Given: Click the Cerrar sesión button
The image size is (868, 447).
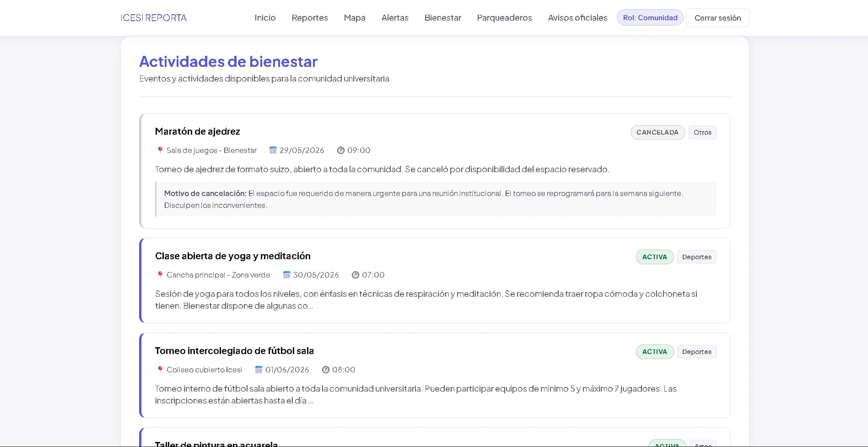Looking at the screenshot, I should pyautogui.click(x=717, y=18).
